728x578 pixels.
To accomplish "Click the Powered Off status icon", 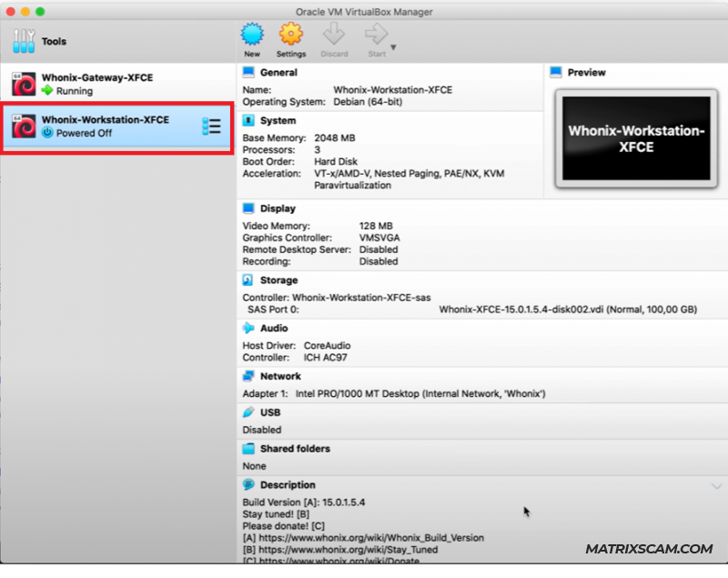I will [47, 133].
